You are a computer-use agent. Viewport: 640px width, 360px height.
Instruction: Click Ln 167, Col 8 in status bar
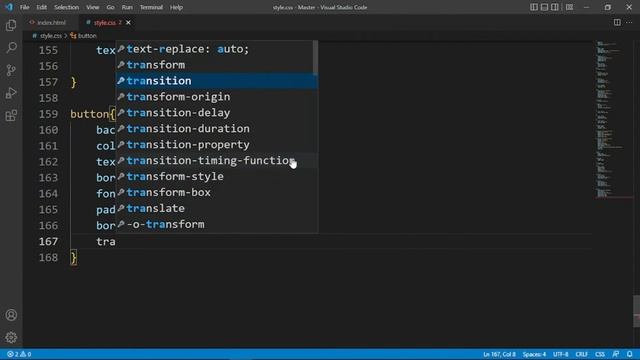pos(499,354)
